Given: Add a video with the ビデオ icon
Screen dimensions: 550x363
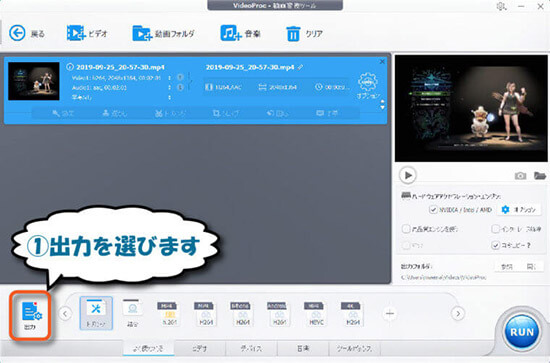Looking at the screenshot, I should point(86,34).
